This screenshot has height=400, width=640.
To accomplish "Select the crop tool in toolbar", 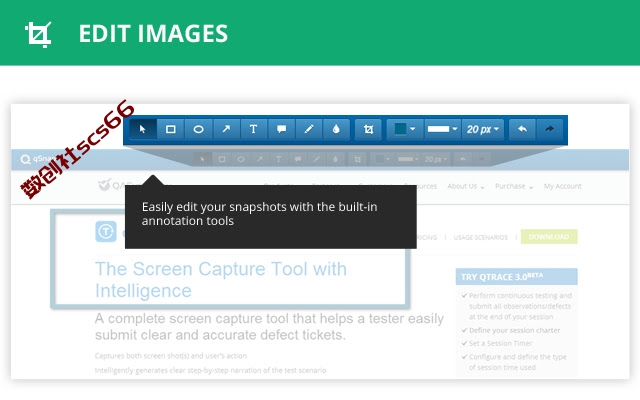I will tap(368, 129).
